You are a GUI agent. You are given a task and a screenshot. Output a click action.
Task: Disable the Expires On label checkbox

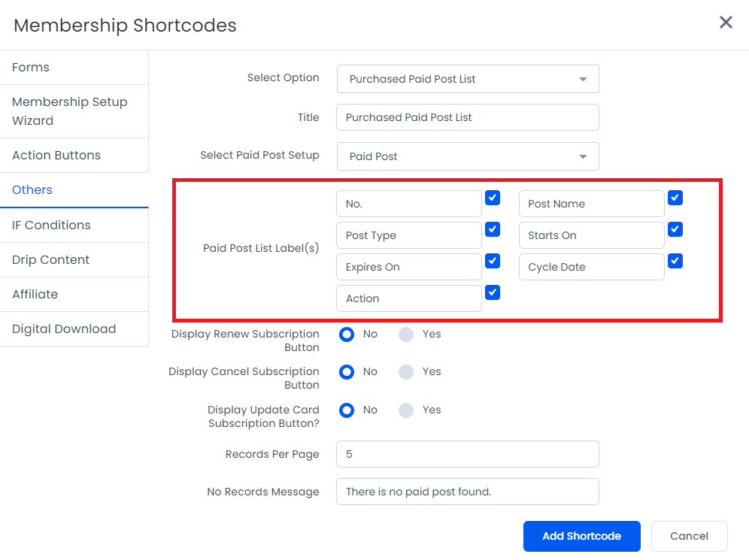coord(493,261)
